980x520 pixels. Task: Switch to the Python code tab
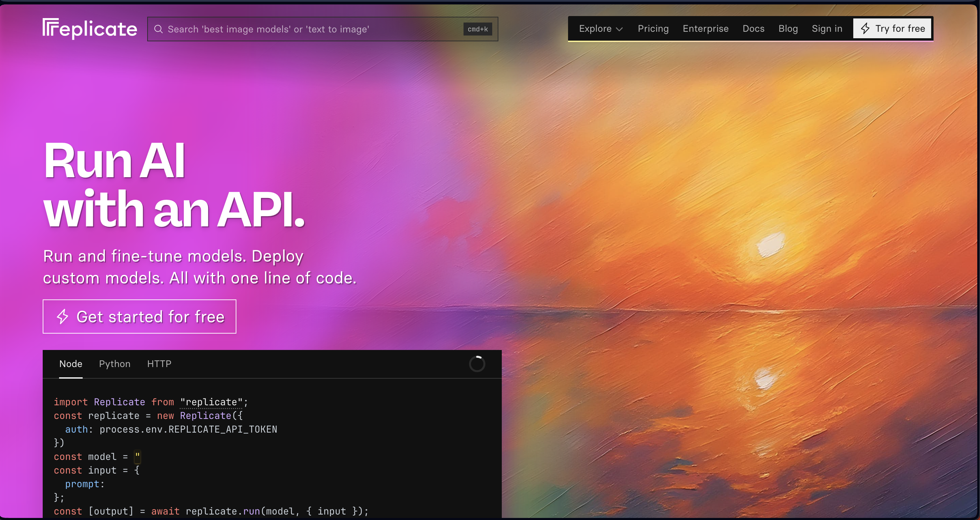coord(114,364)
